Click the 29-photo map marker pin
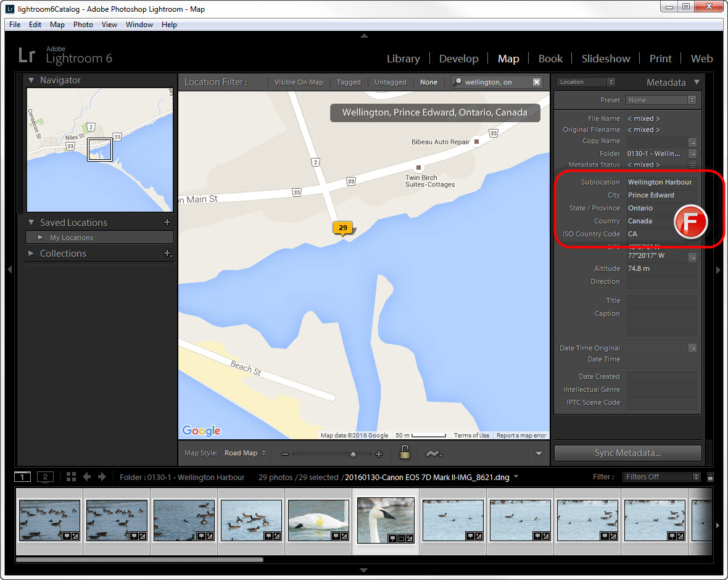Screen dimensions: 728x580 tap(343, 228)
